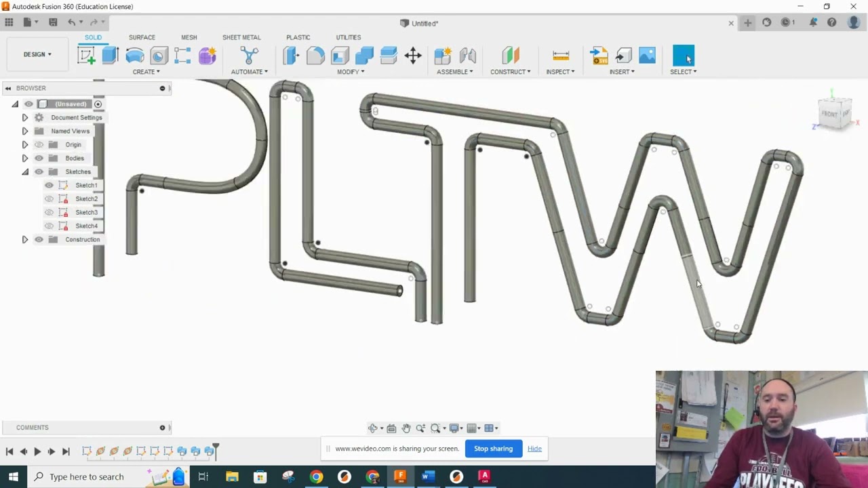This screenshot has height=488, width=868.
Task: Select the SOLID tab
Action: pyautogui.click(x=93, y=37)
